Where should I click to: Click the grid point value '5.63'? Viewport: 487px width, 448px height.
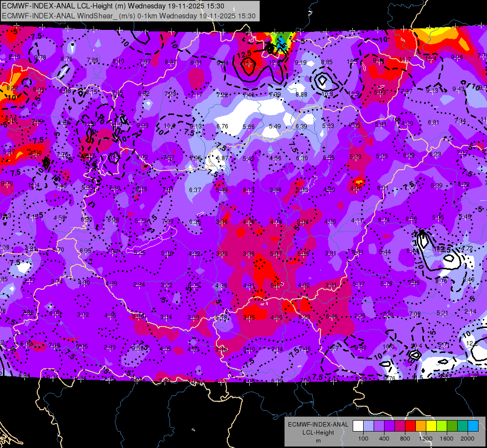328,125
